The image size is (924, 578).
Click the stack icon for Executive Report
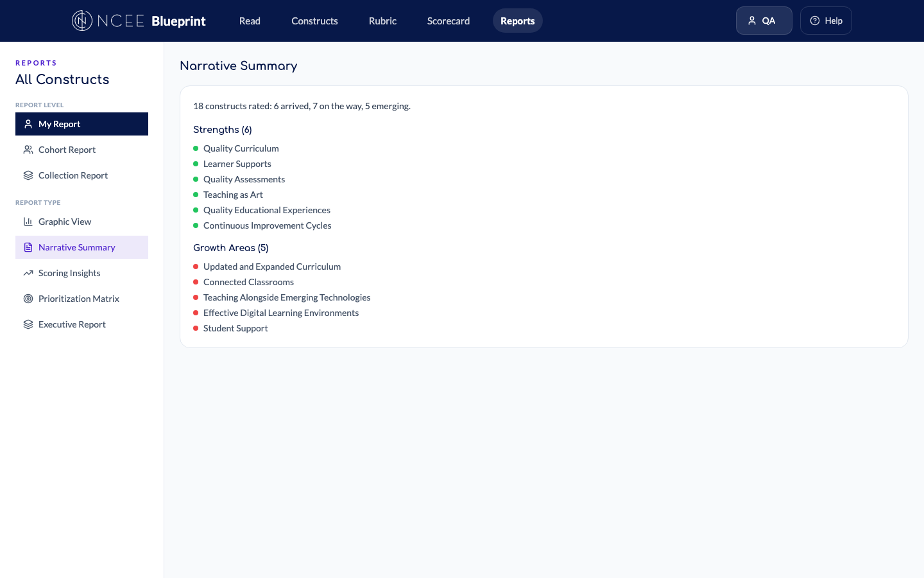tap(28, 324)
